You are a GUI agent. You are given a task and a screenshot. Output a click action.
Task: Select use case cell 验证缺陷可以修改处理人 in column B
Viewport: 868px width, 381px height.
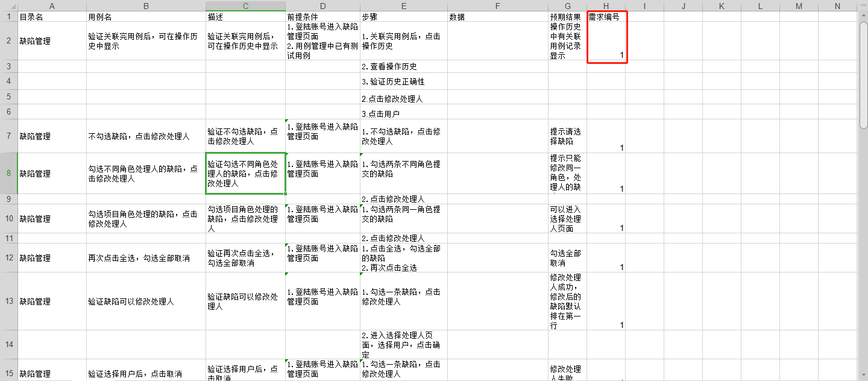(146, 301)
